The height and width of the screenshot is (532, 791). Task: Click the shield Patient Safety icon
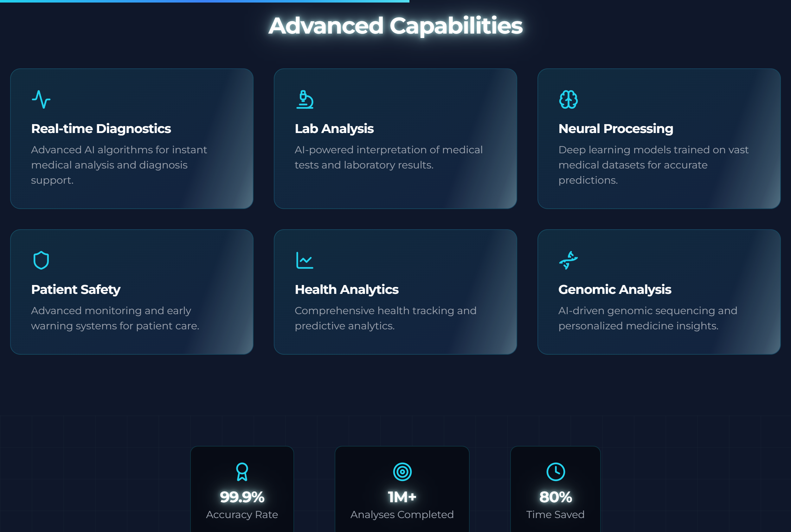coord(41,260)
